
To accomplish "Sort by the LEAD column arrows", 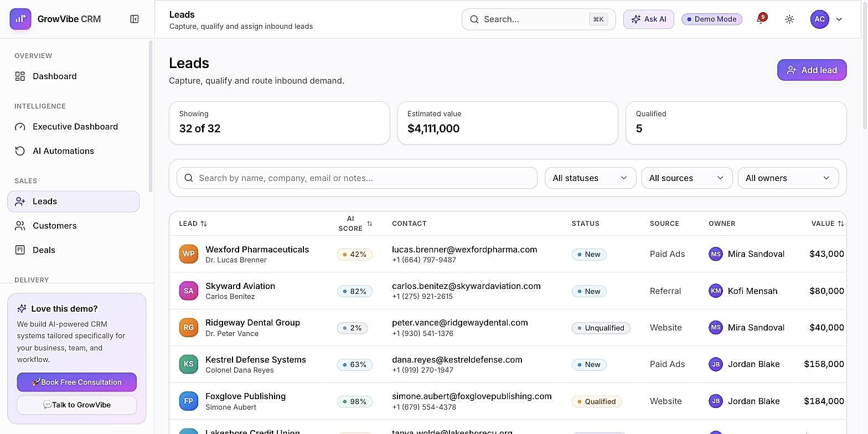I will pos(204,224).
